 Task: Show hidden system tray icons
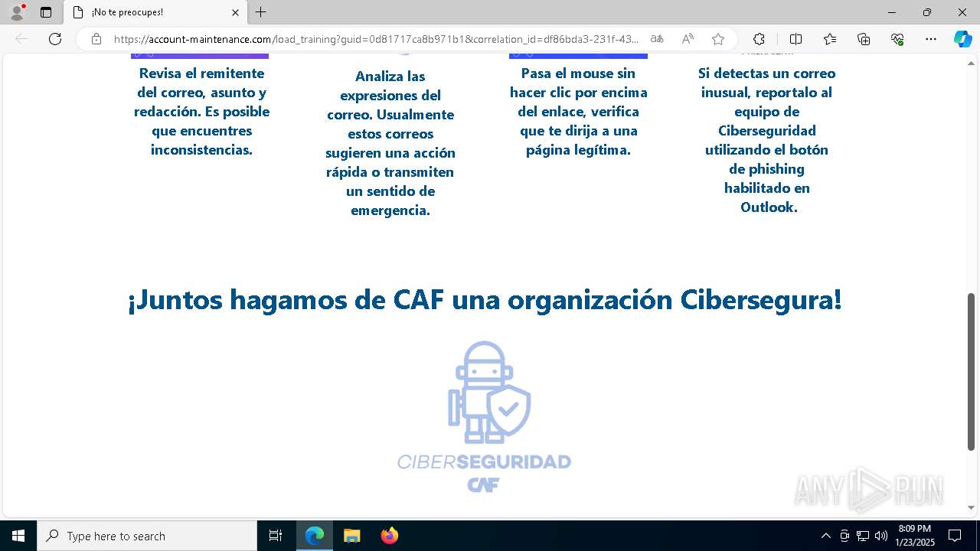(x=825, y=536)
